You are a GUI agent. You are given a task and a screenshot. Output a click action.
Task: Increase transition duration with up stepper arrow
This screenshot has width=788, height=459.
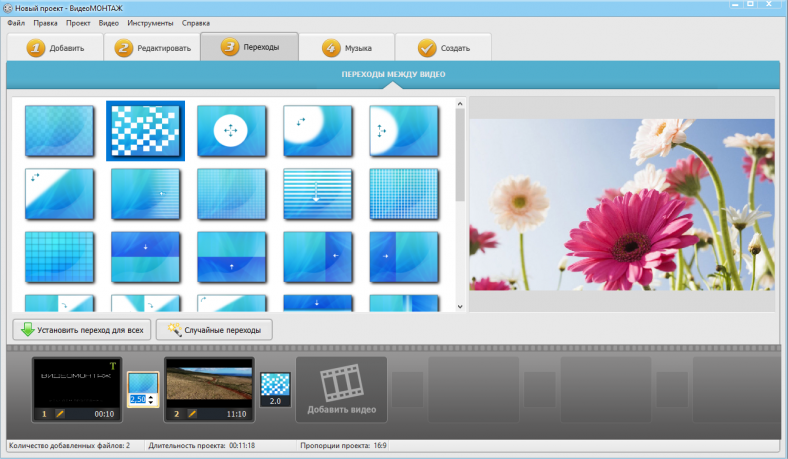tap(151, 397)
